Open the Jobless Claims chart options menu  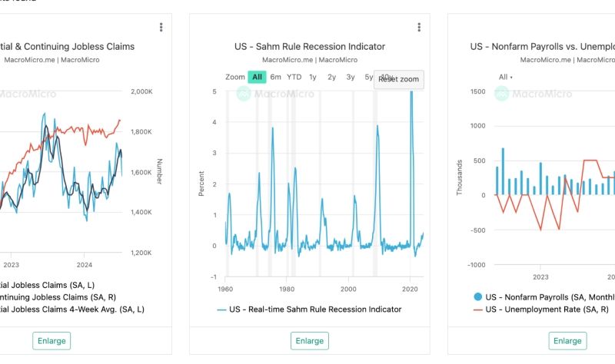161,28
